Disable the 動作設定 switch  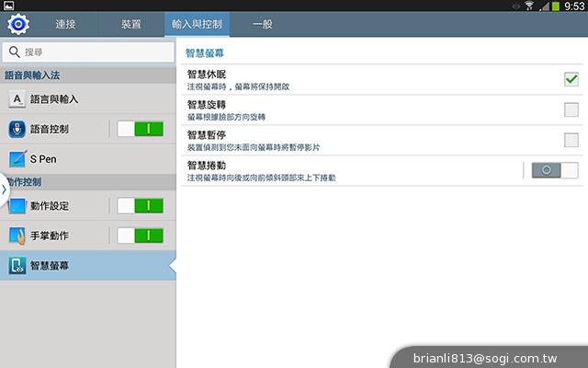(x=141, y=205)
